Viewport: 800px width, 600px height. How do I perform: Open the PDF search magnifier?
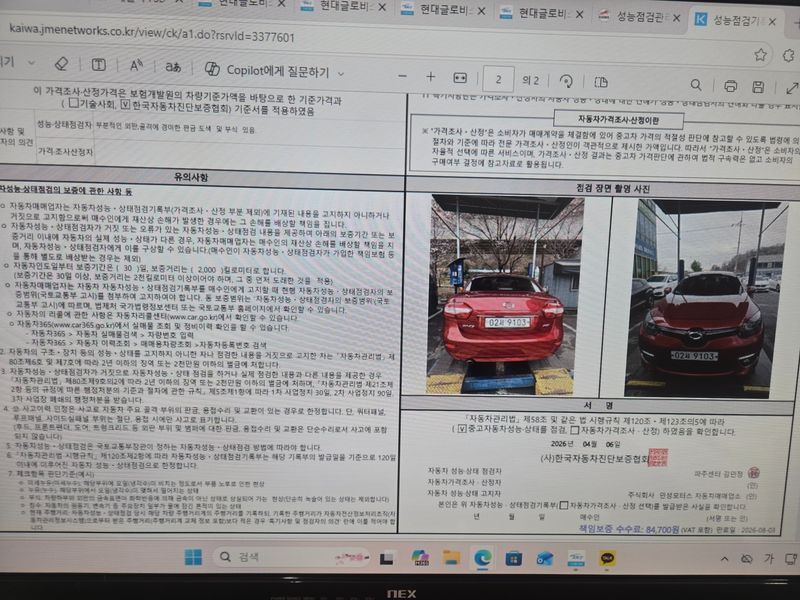pyautogui.click(x=696, y=86)
